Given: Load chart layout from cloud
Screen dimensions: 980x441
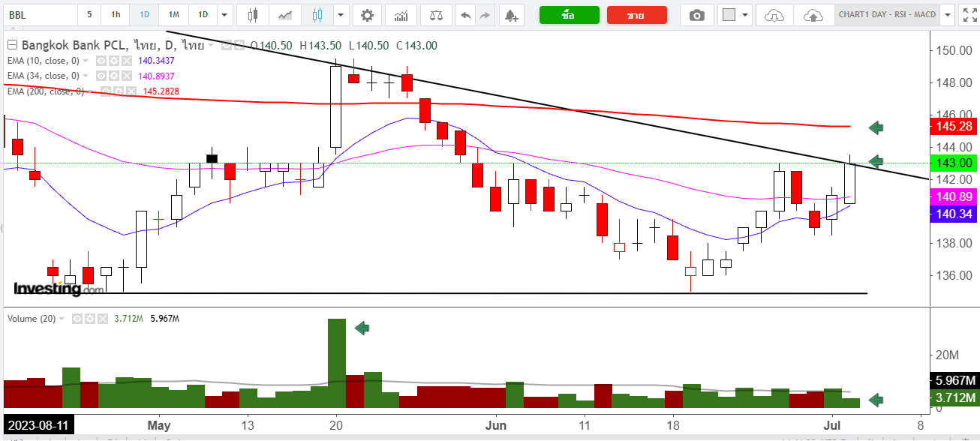Looking at the screenshot, I should pyautogui.click(x=774, y=15).
